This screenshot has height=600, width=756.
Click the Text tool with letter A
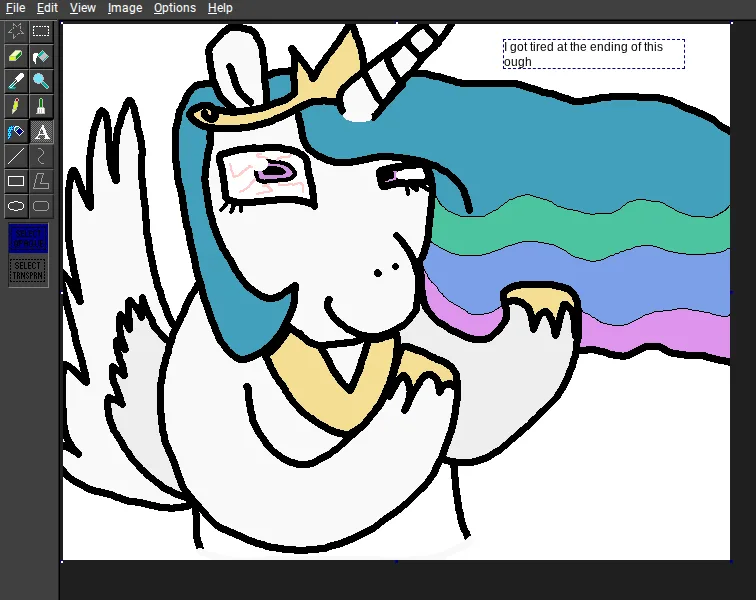click(41, 131)
